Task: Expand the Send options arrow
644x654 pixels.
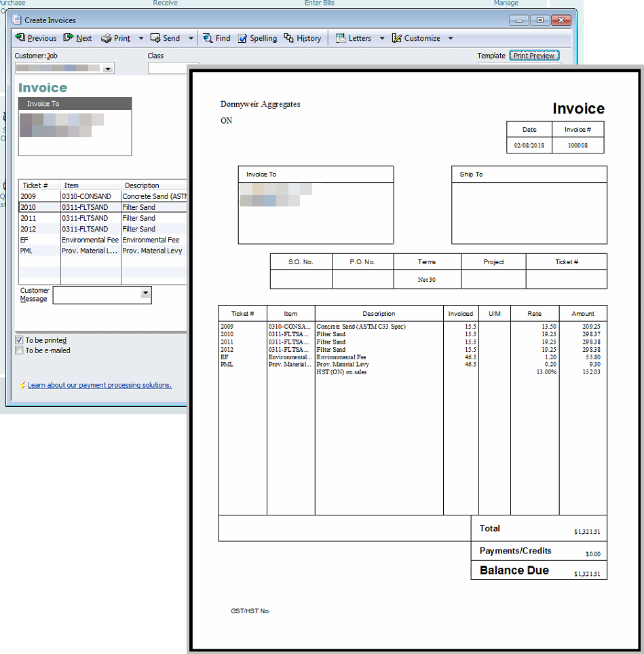Action: coord(191,39)
